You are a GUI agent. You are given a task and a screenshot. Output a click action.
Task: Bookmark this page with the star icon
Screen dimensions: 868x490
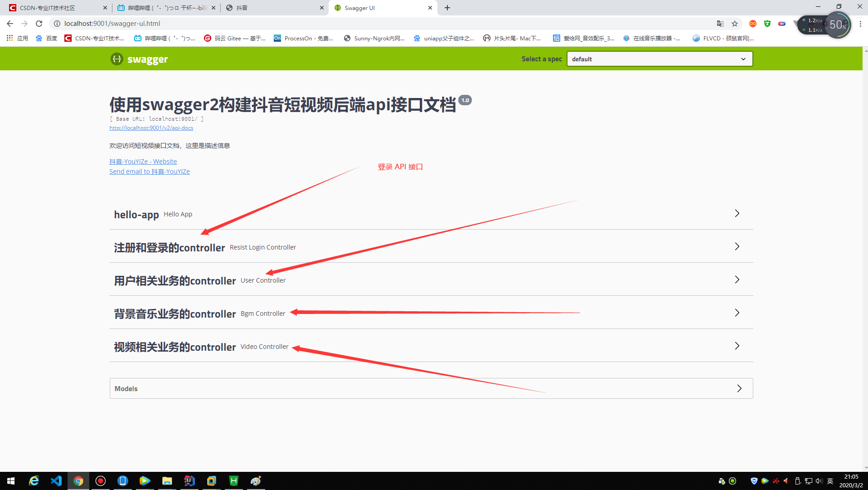(735, 24)
